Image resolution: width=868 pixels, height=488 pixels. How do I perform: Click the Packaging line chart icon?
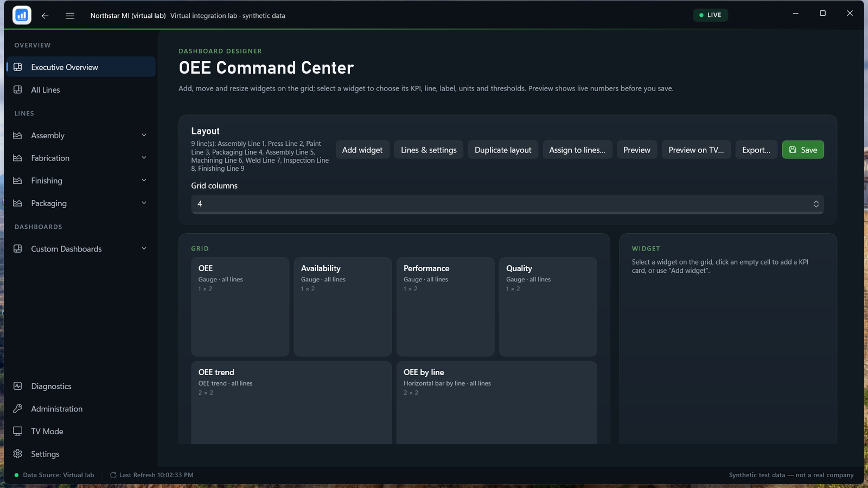pos(18,203)
